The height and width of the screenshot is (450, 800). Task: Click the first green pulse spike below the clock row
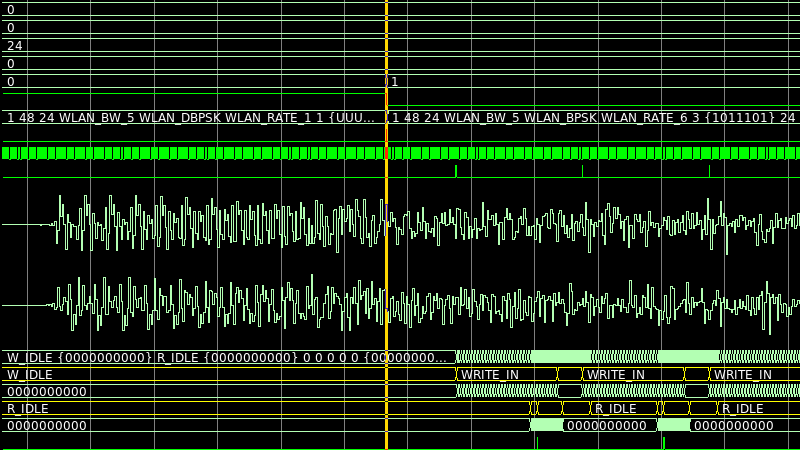point(456,171)
